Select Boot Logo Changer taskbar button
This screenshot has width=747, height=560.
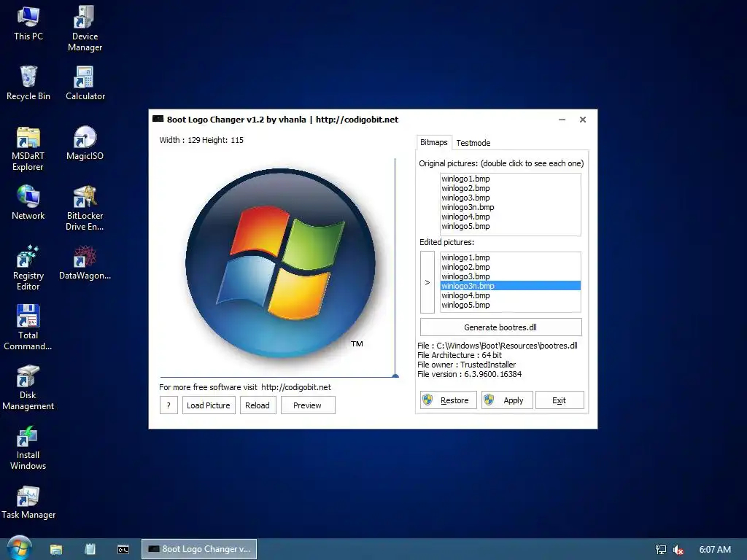pyautogui.click(x=199, y=549)
